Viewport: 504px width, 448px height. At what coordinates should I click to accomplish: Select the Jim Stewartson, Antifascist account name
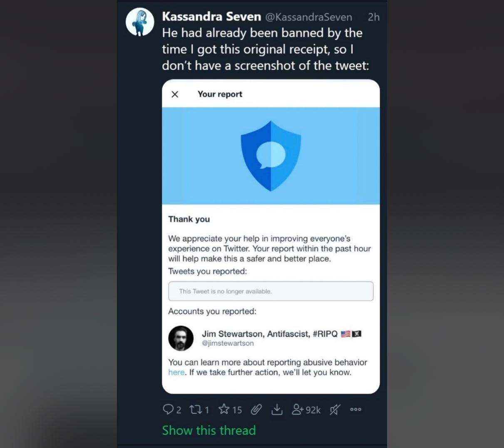(x=270, y=334)
